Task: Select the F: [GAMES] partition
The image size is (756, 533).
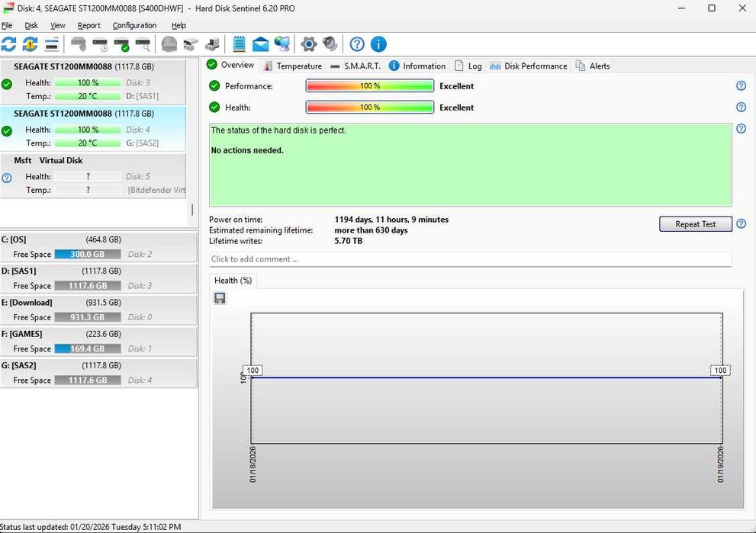Action: 98,341
